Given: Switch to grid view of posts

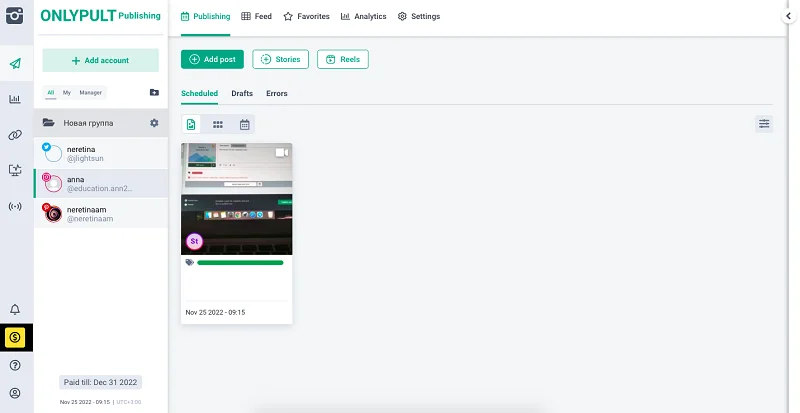Looking at the screenshot, I should pos(218,125).
